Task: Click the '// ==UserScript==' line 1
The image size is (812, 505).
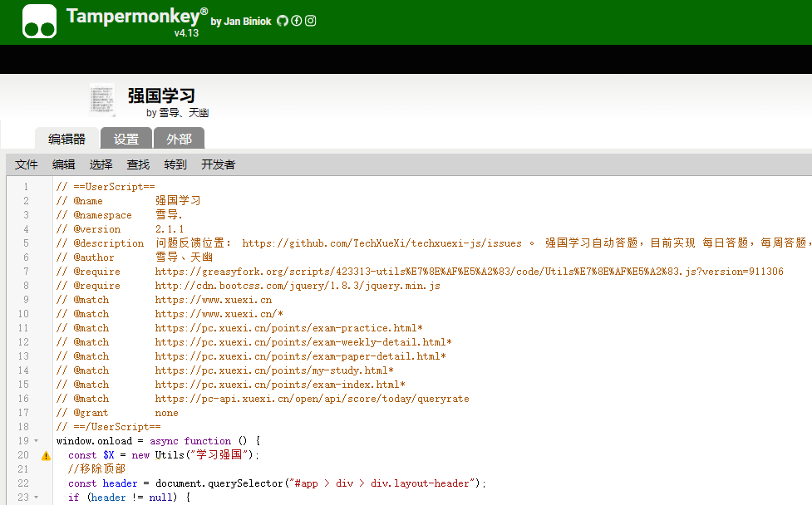Action: tap(106, 187)
